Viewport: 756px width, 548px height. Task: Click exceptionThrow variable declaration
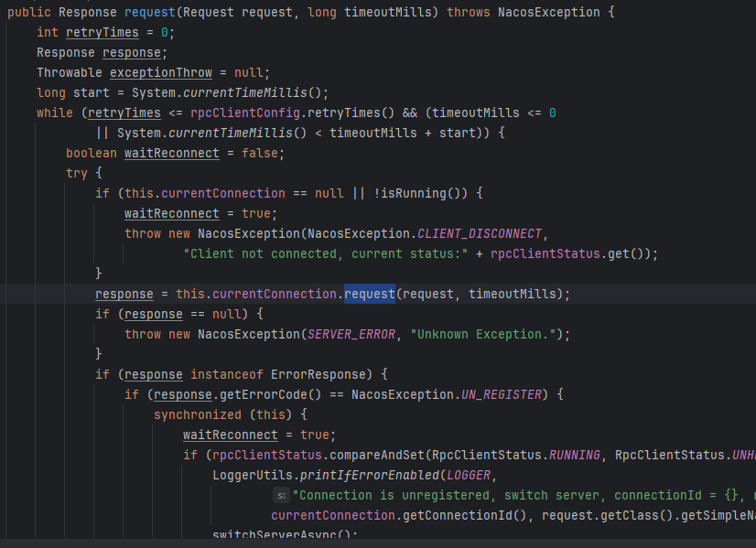coord(161,73)
